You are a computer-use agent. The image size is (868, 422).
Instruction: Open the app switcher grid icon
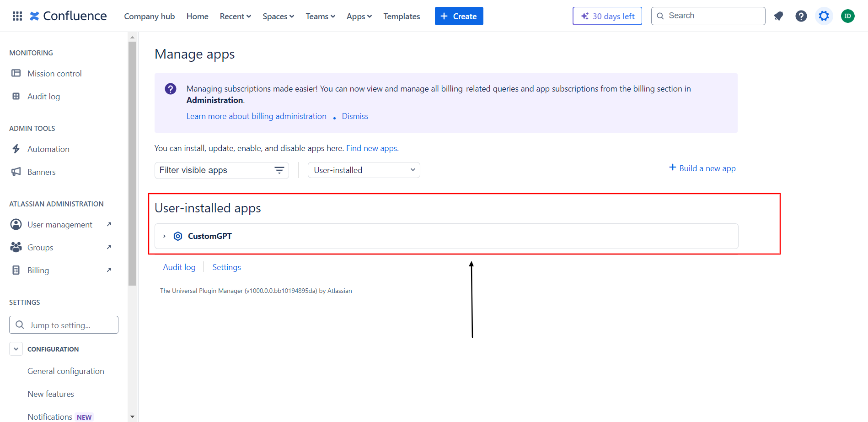17,16
